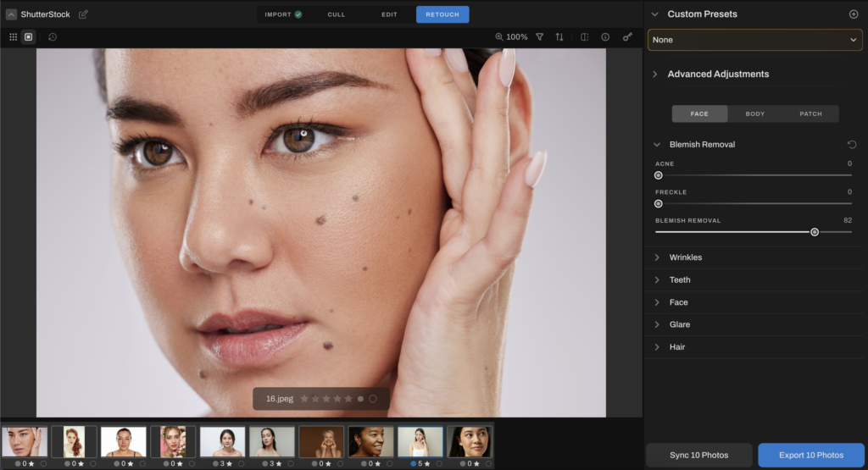
Task: Go to the Edit tab
Action: tap(389, 14)
